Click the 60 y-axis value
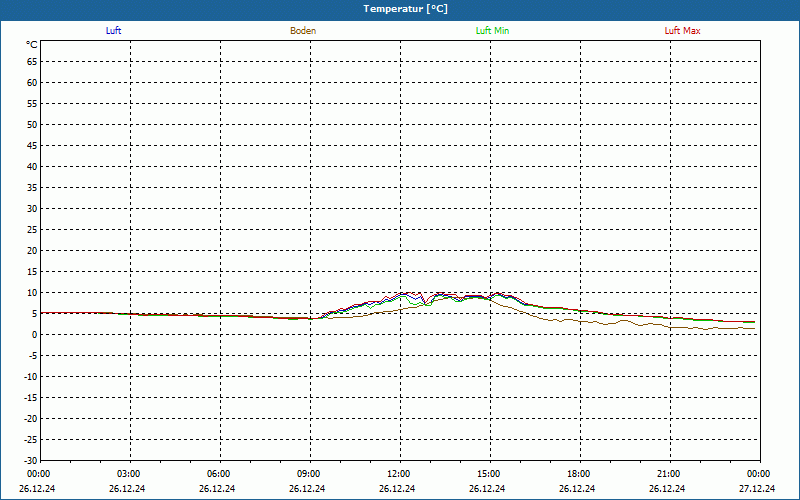 coord(32,83)
